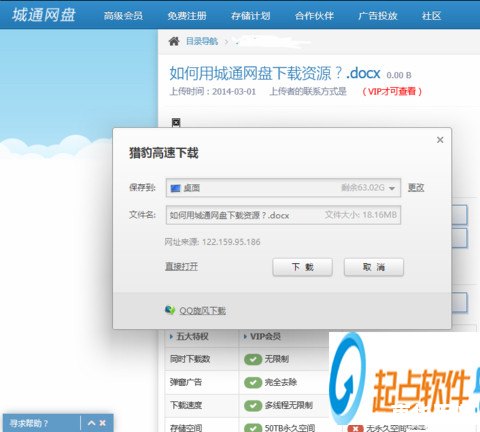Click the home icon in breadcrumb
Screen dimensions: 480x432
tap(174, 41)
